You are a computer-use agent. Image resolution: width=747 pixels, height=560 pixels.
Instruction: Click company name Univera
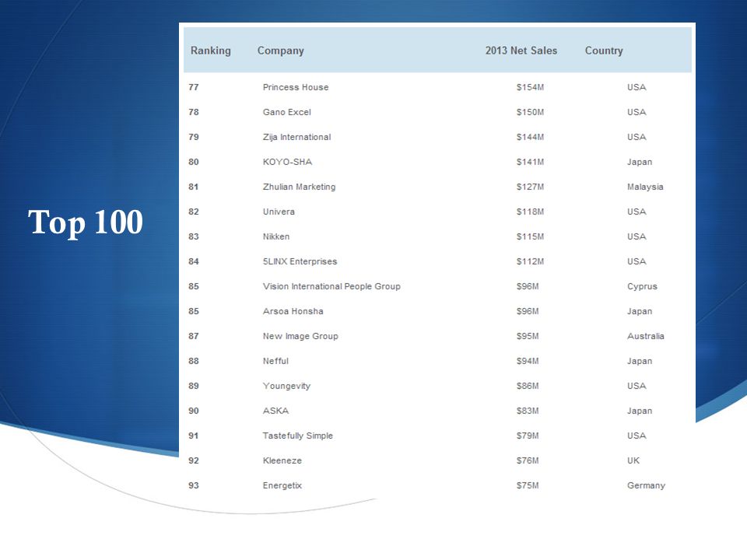click(x=279, y=212)
